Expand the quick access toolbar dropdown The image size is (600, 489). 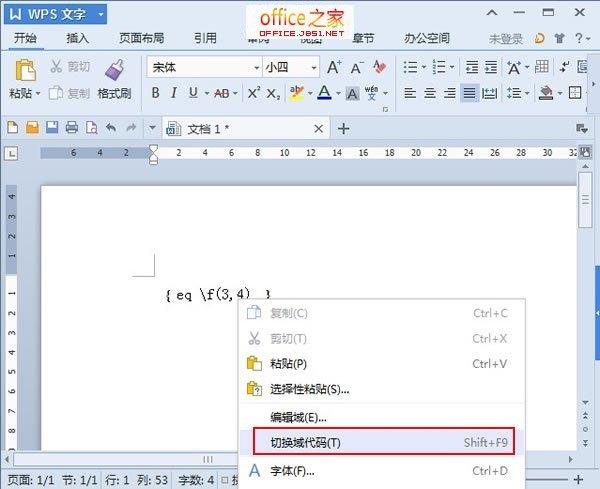pyautogui.click(x=152, y=127)
